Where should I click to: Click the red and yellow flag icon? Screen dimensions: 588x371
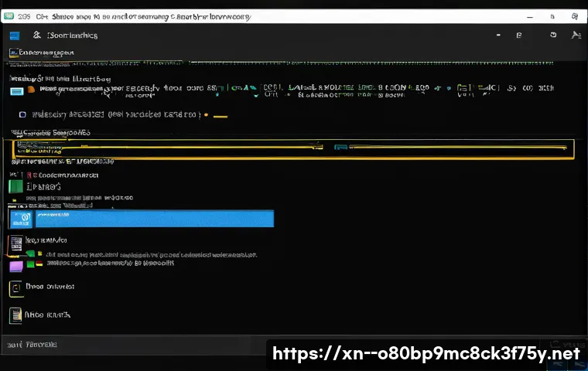pos(39,264)
